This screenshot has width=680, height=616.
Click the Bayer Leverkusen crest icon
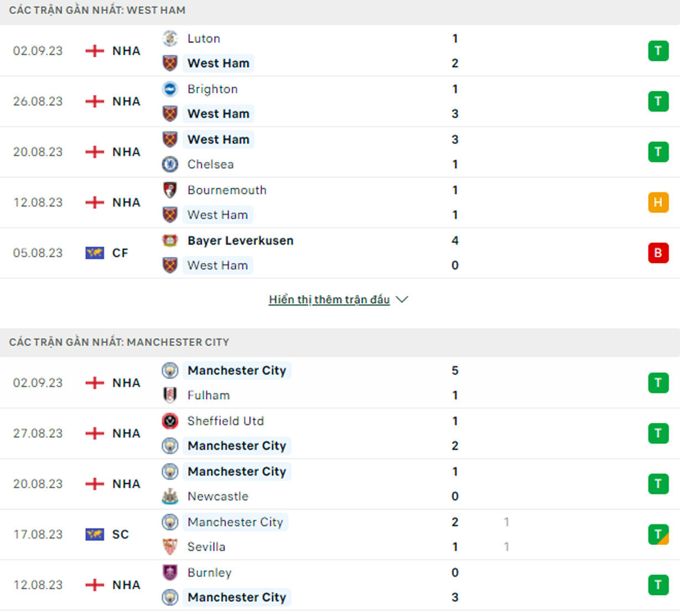click(170, 240)
